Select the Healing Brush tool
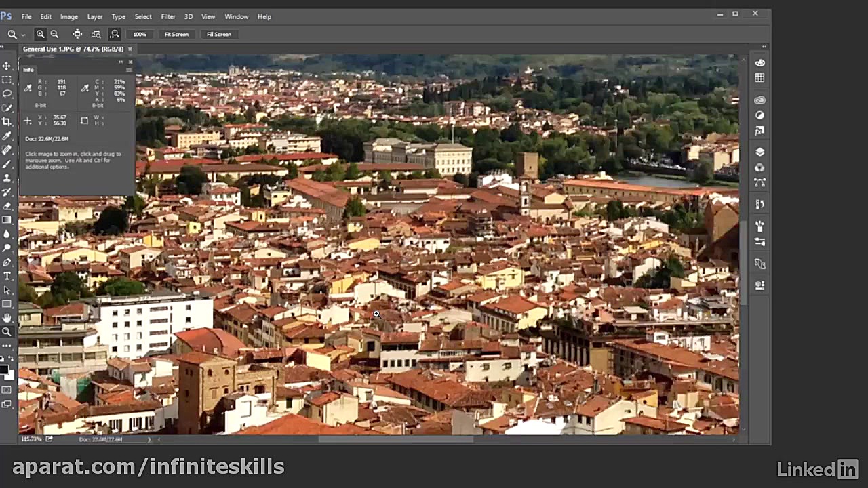 pyautogui.click(x=7, y=150)
